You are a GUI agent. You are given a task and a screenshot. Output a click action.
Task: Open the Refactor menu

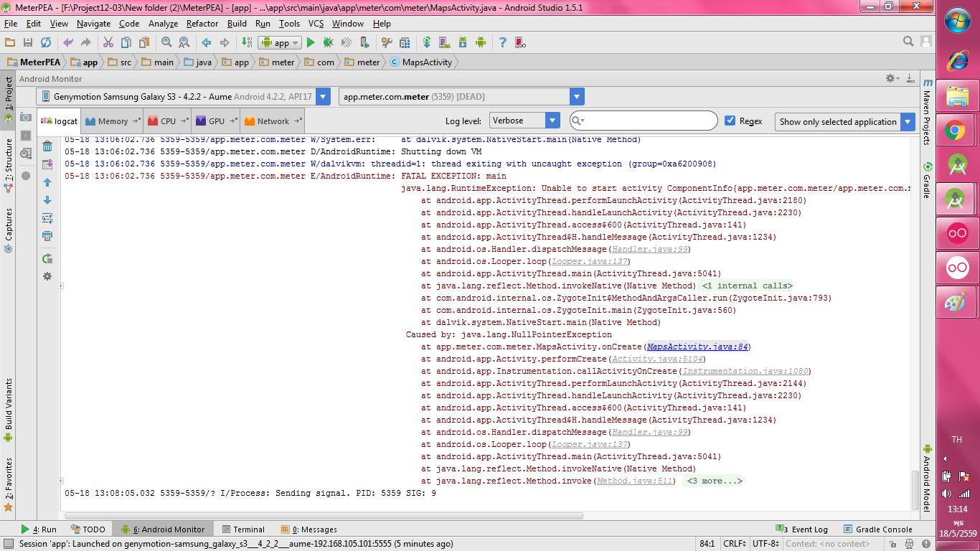(x=202, y=24)
